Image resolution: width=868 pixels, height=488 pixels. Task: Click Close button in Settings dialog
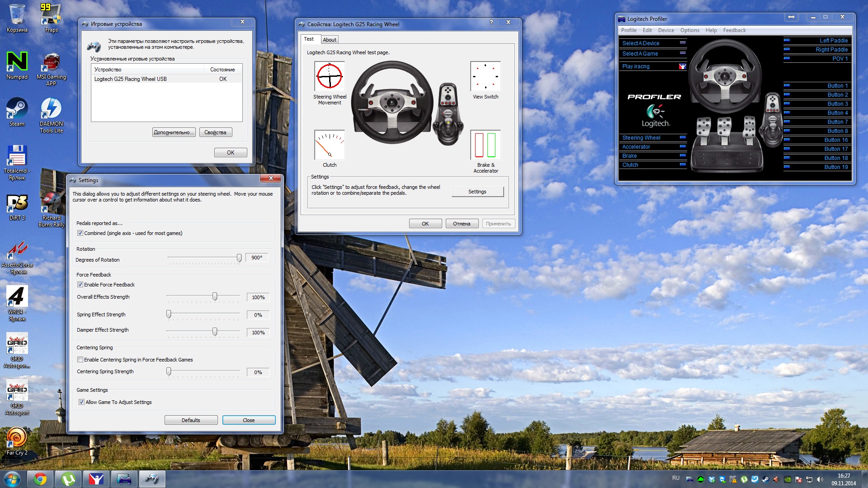(249, 420)
